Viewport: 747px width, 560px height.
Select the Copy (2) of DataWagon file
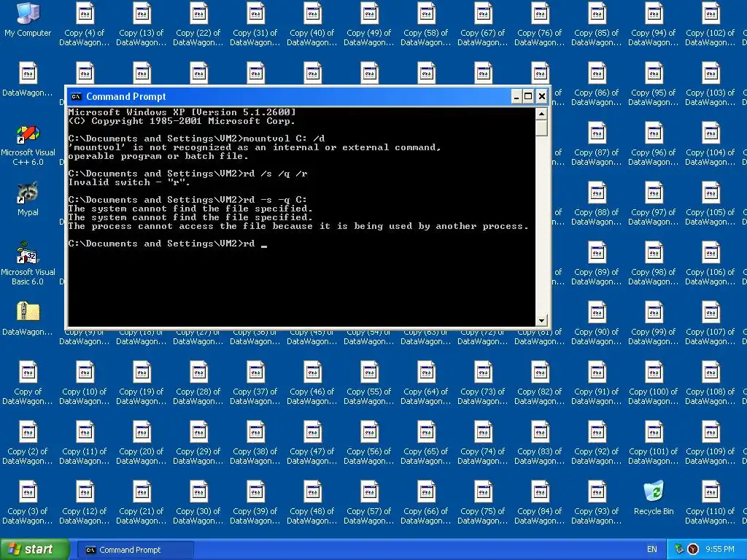(28, 443)
